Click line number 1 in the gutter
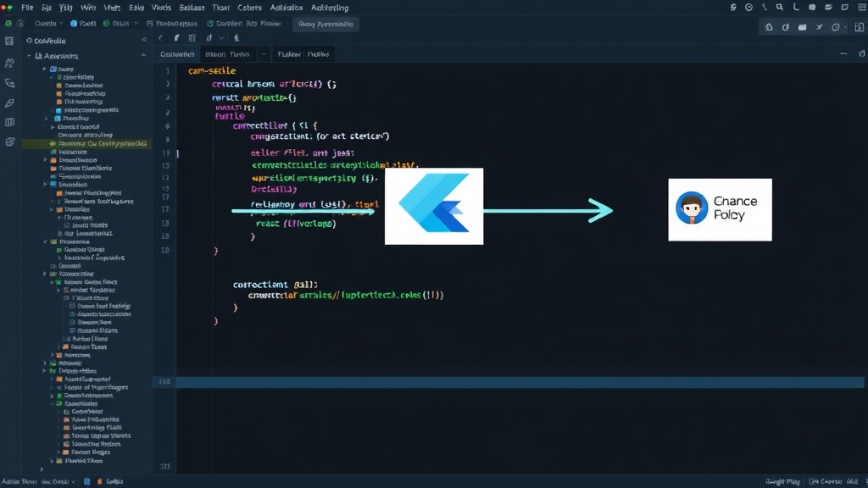This screenshot has width=868, height=488. coord(167,71)
